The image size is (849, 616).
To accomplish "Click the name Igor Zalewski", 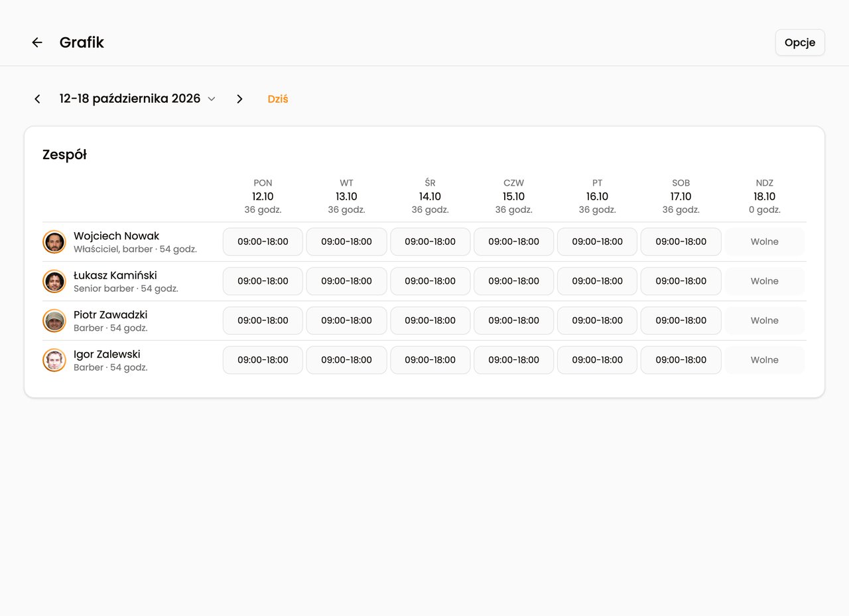I will coord(107,354).
